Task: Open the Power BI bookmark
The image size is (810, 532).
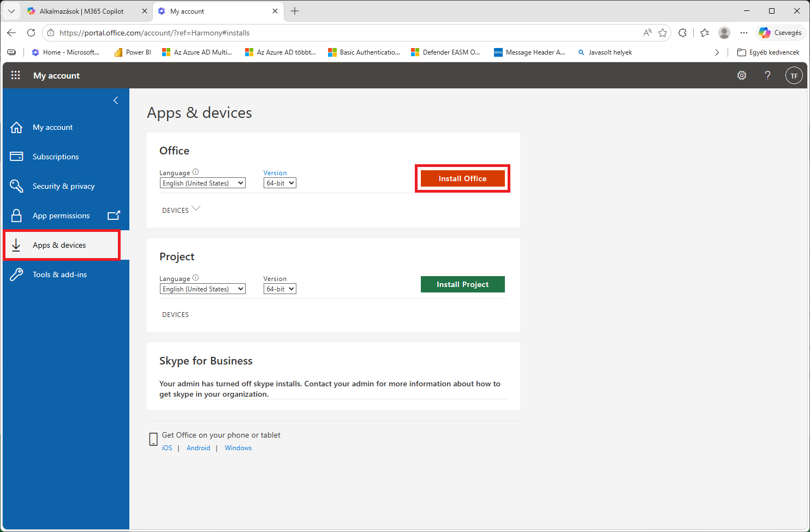Action: pos(133,52)
